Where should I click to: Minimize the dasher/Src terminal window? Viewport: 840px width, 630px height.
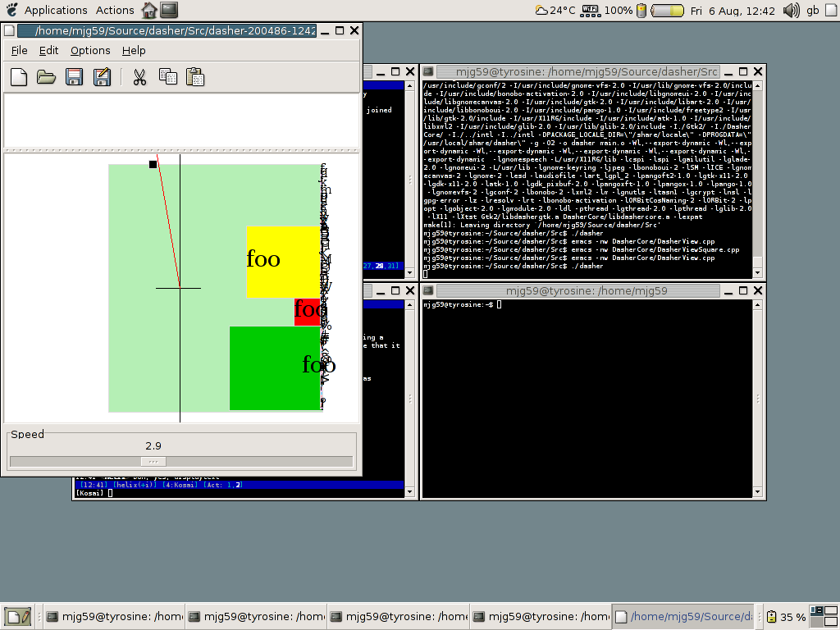[728, 72]
